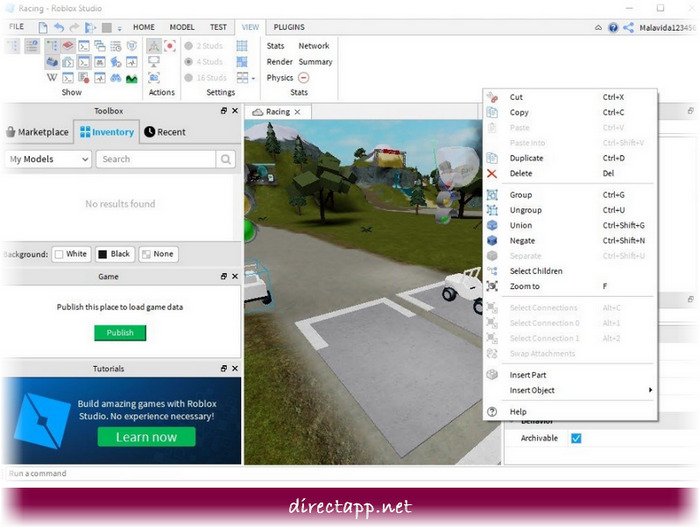Screen dimensions: 700x528
Task: Click the red Clear stats circle icon
Action: pyautogui.click(x=303, y=78)
